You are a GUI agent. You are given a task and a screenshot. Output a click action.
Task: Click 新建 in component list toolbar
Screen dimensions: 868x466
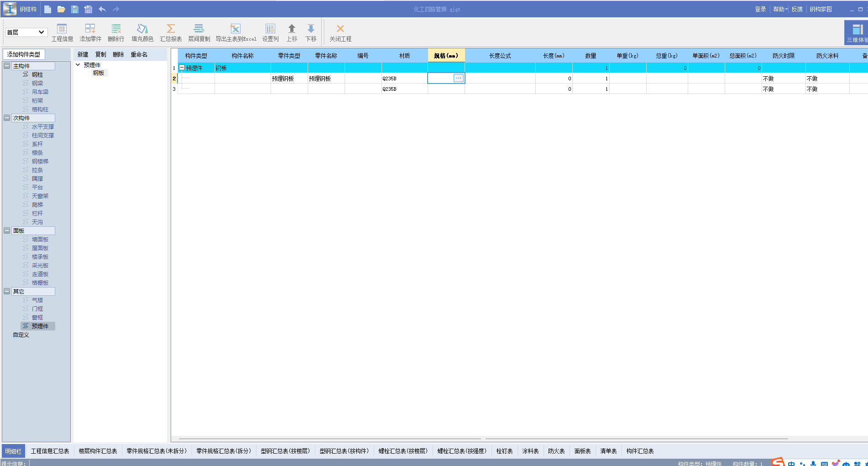pos(83,54)
